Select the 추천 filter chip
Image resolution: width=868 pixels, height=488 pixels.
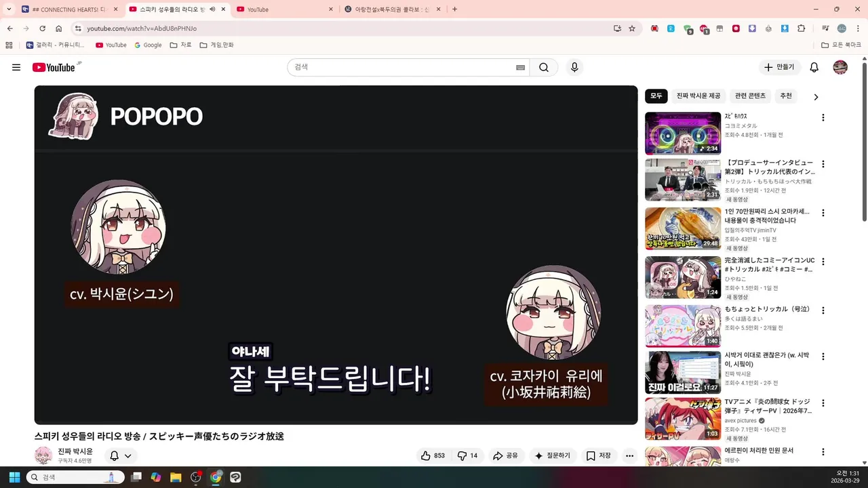pos(786,96)
